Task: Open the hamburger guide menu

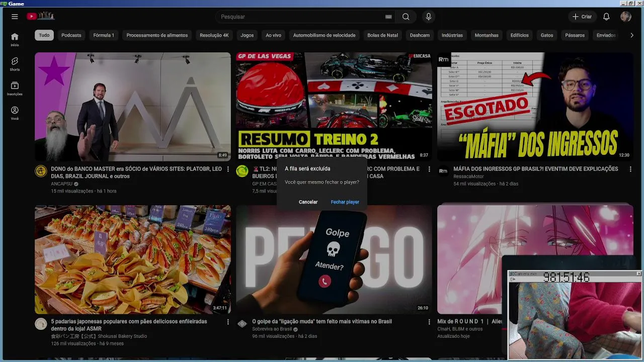Action: coord(15,17)
